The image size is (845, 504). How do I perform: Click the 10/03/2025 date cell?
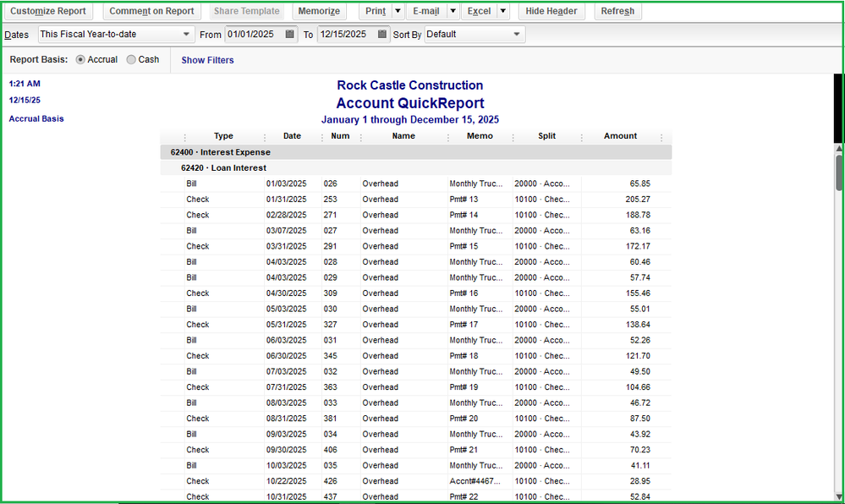click(x=286, y=464)
